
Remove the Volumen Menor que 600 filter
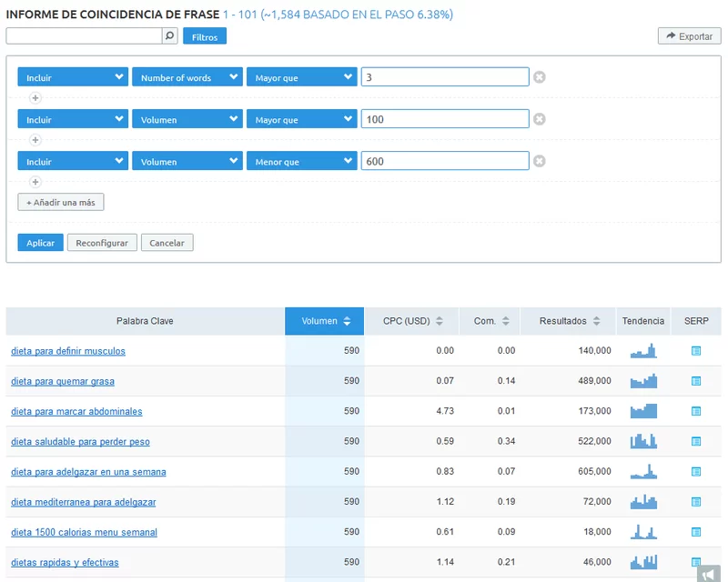539,161
